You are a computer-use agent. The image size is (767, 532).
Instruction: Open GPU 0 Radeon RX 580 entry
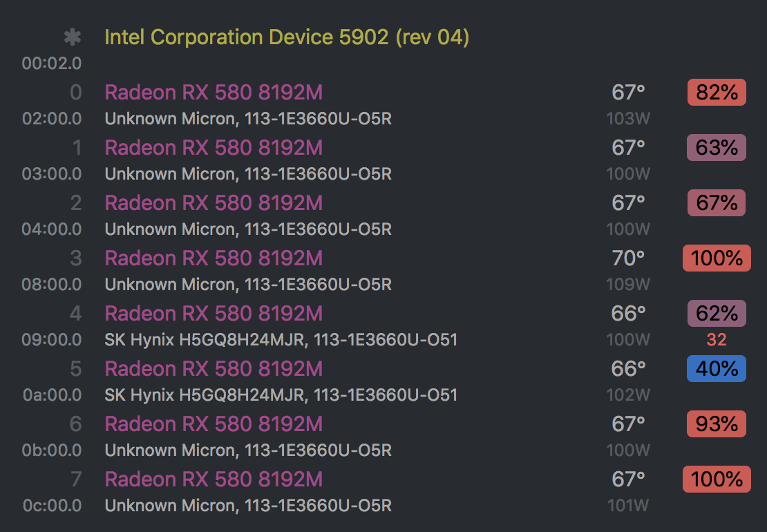214,93
